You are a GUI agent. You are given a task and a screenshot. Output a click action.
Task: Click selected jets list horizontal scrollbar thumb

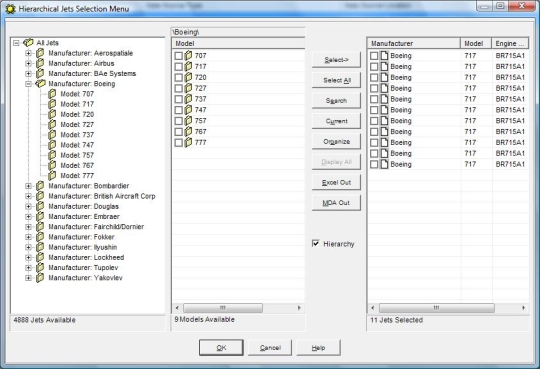coord(437,308)
